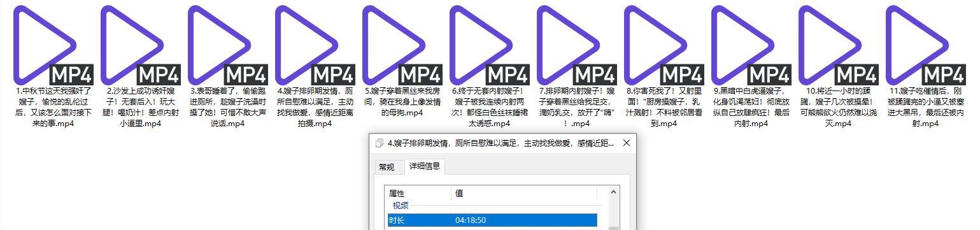Select the MP4 file icon numbered 8
The width and height of the screenshot is (980, 230).
pyautogui.click(x=664, y=45)
